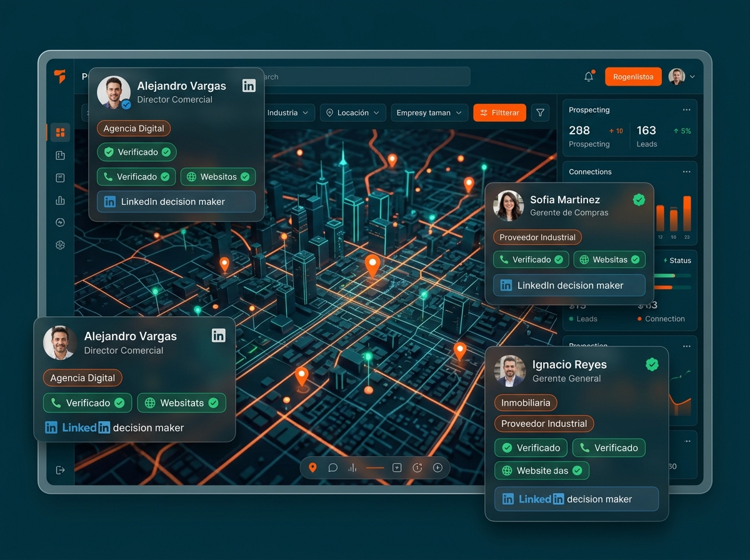The width and height of the screenshot is (750, 560).
Task: Apply filters with the Filtterar button
Action: pyautogui.click(x=499, y=112)
